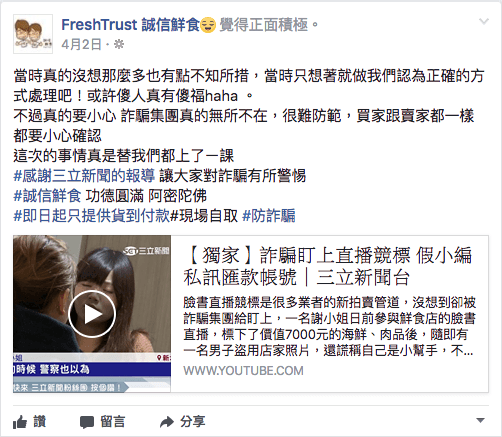
Task: Click the 留言 comment button label
Action: [x=113, y=422]
